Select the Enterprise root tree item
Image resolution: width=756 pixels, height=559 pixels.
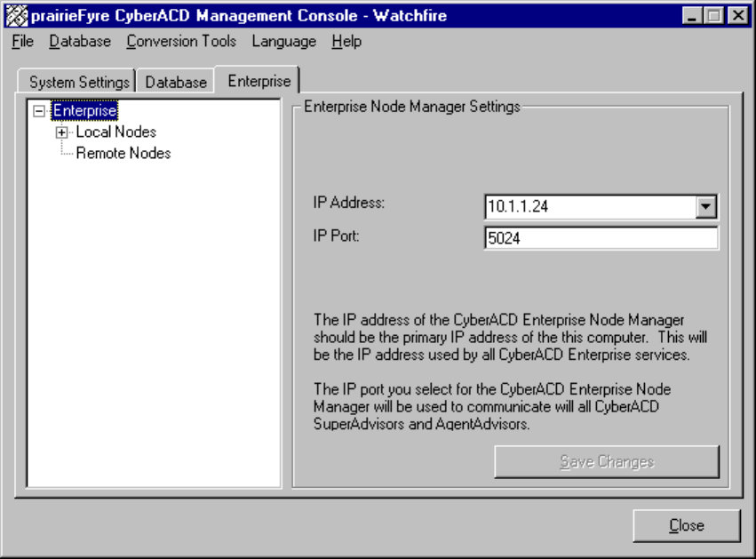pyautogui.click(x=84, y=111)
